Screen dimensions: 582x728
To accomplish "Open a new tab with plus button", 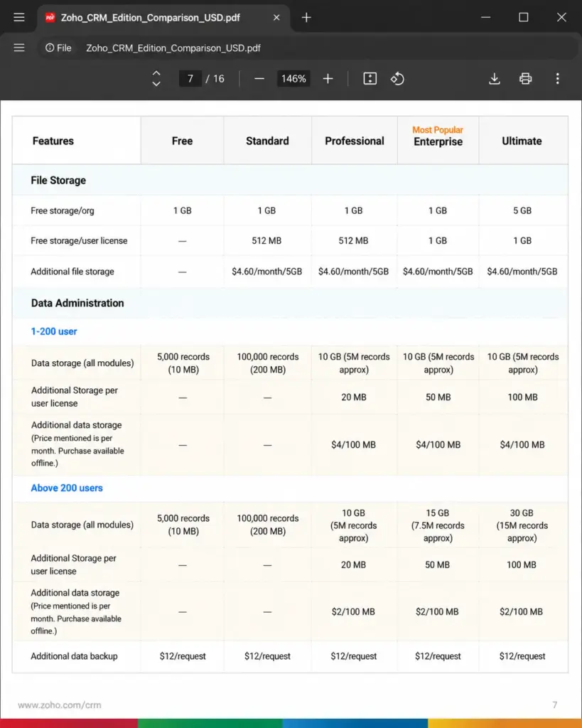I will tap(306, 18).
